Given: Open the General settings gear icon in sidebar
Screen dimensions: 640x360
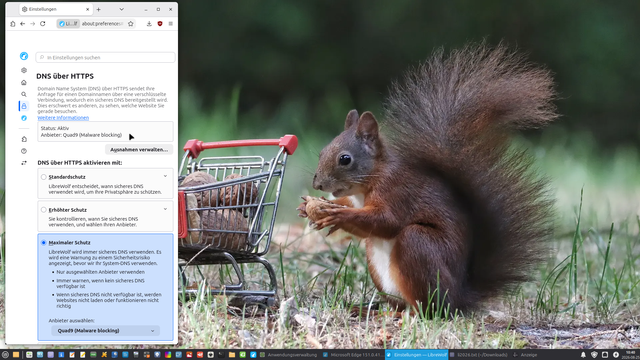Looking at the screenshot, I should 24,70.
